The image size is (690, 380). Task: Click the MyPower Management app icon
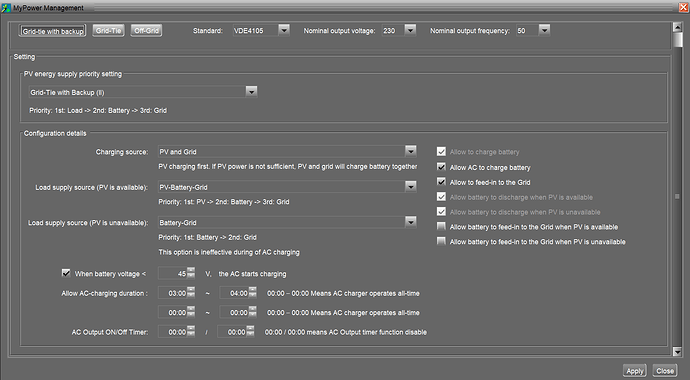tap(6, 8)
